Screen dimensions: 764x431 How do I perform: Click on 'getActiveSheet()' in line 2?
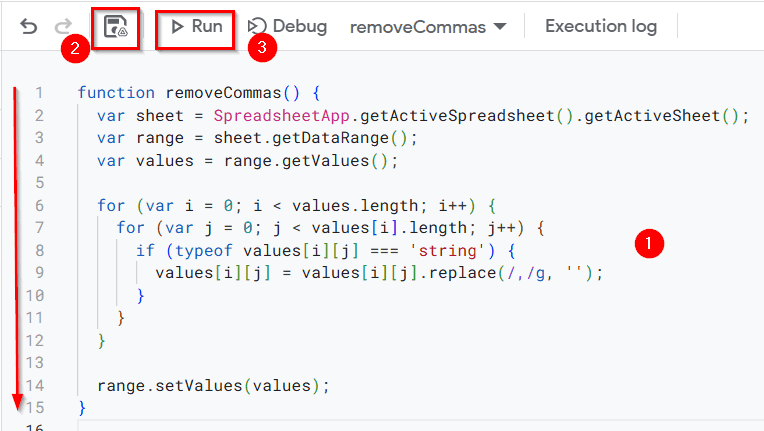pyautogui.click(x=662, y=116)
